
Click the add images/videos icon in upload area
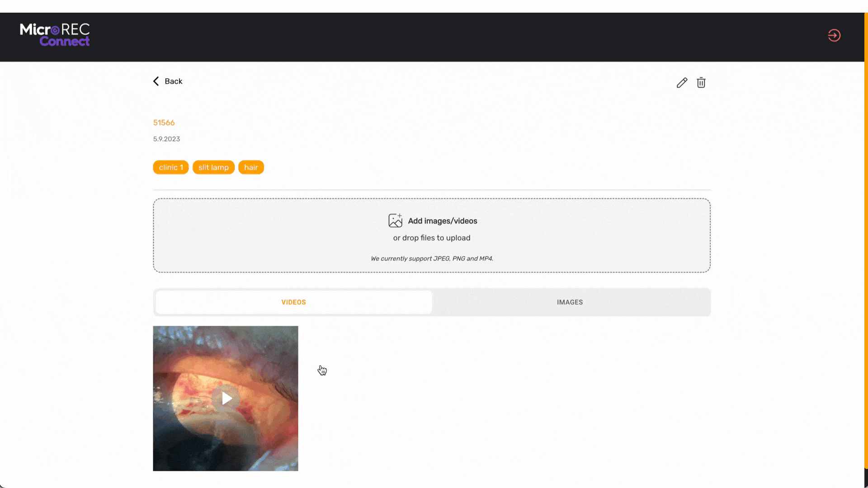point(395,221)
